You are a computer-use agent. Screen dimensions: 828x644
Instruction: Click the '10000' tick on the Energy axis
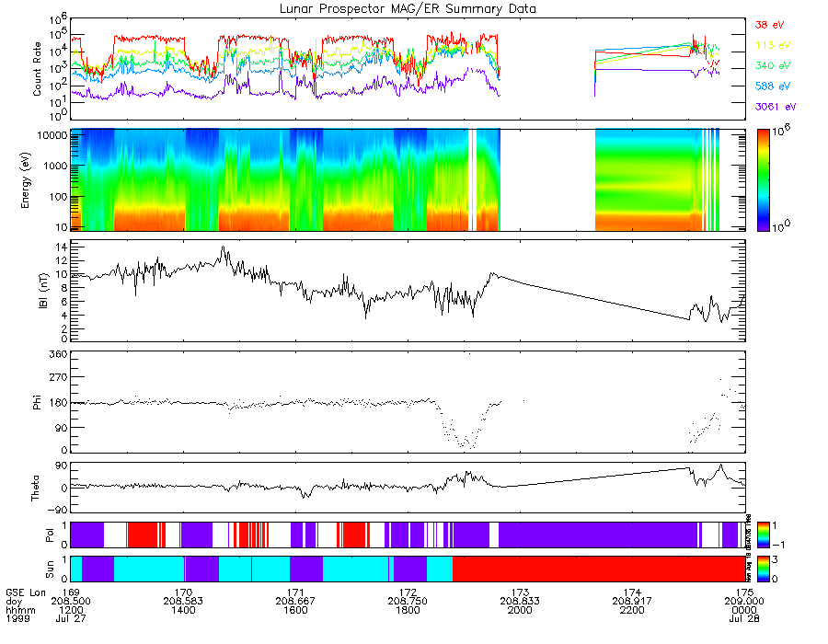click(x=52, y=135)
